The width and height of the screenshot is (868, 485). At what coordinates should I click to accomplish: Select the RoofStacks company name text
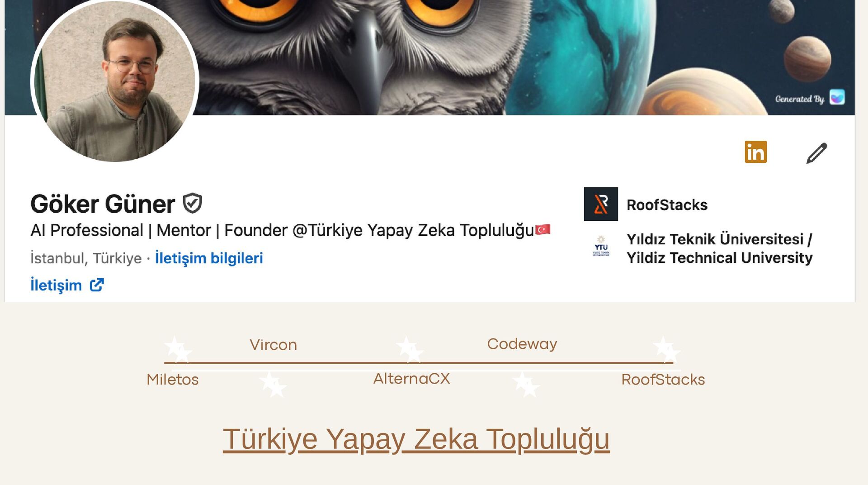click(x=667, y=204)
